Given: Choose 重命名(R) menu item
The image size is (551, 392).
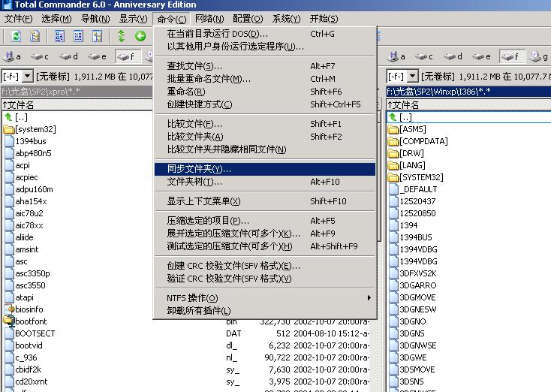Looking at the screenshot, I should pyautogui.click(x=265, y=92).
